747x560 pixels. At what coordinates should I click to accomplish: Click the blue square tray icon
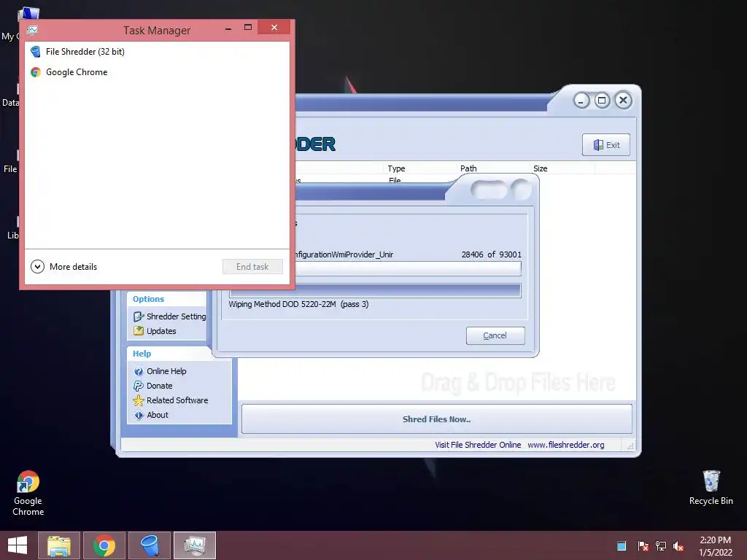(x=622, y=545)
